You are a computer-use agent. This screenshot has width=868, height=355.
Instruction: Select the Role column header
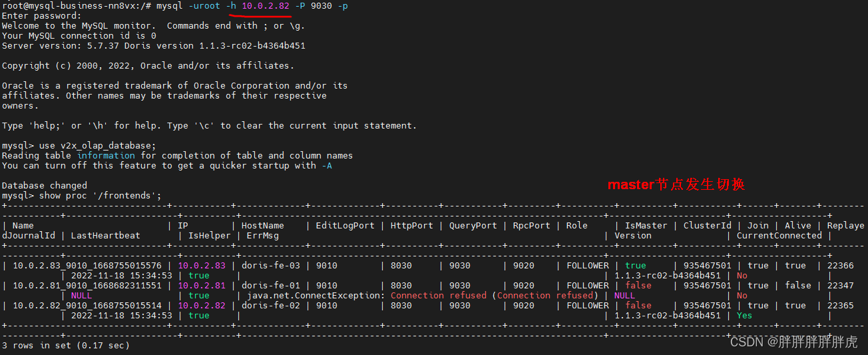point(577,226)
